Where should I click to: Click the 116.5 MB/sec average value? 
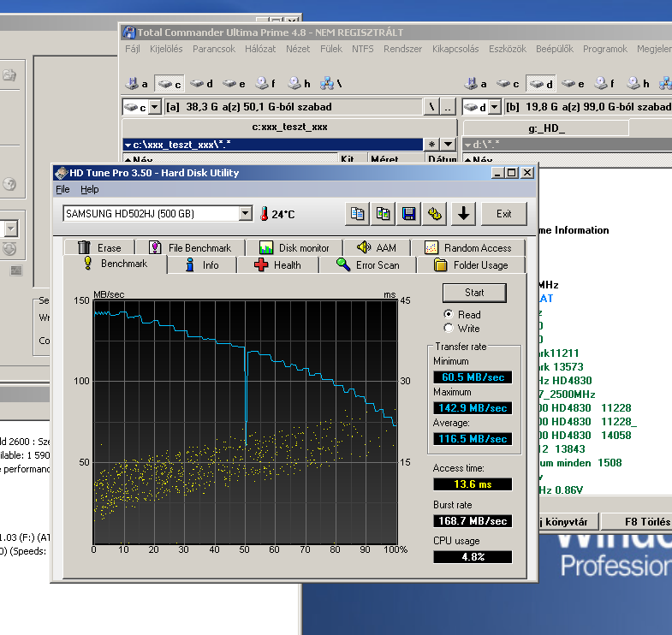[x=473, y=439]
